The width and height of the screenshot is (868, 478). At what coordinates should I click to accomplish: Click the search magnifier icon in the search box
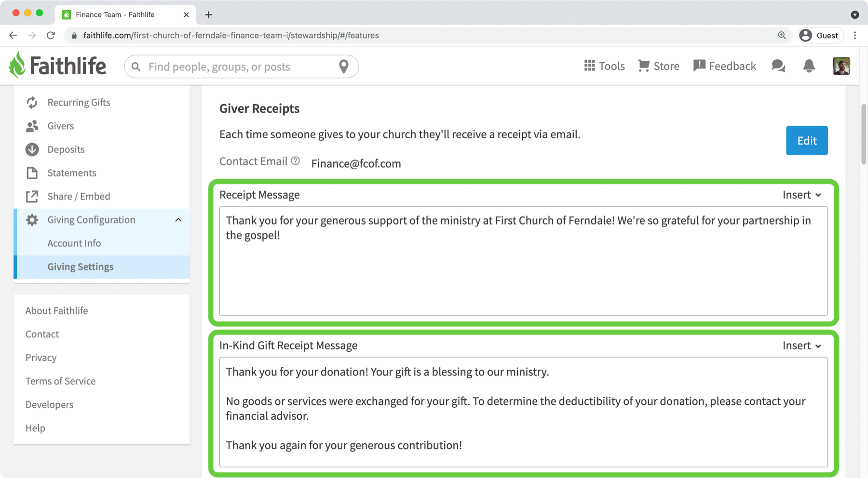tap(136, 66)
